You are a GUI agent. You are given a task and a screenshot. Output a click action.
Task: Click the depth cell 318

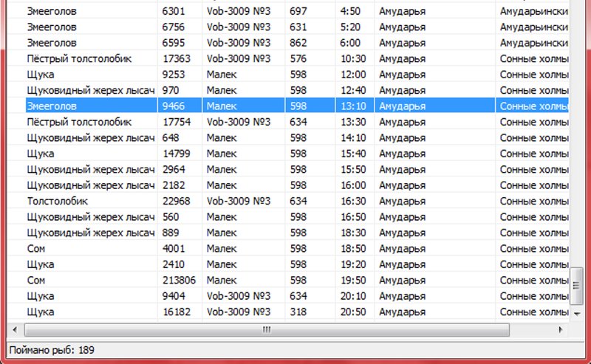(298, 312)
